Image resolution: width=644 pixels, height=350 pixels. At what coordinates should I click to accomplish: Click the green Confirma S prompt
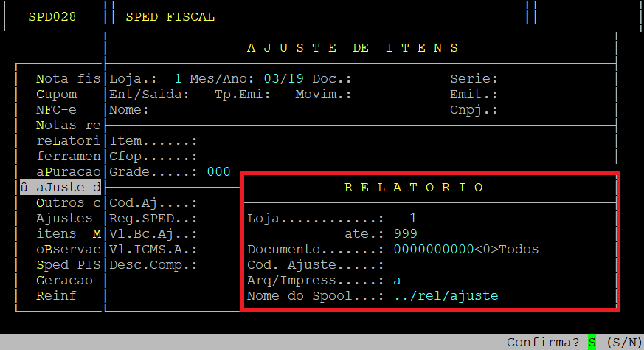(591, 343)
